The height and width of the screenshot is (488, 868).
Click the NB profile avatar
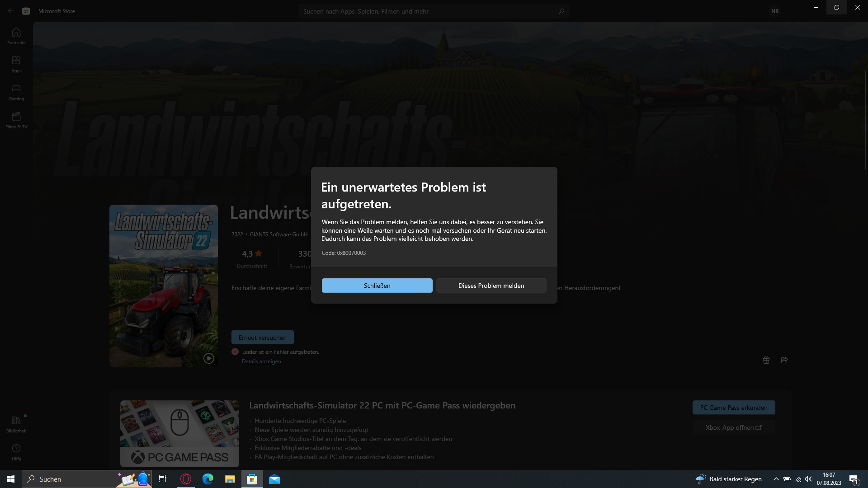(x=775, y=11)
